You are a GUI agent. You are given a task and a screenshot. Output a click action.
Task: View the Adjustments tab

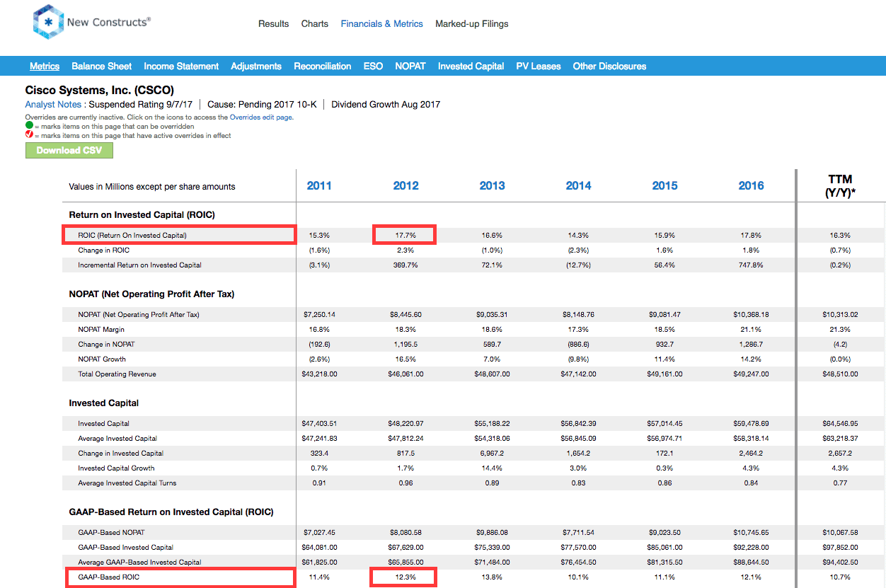click(x=256, y=67)
